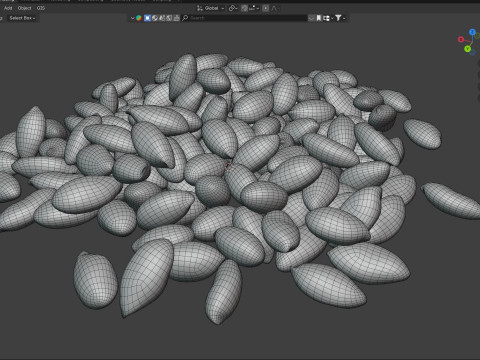Viewport: 480px width, 360px height.
Task: Open the snapping options dropdown
Action: (x=254, y=8)
